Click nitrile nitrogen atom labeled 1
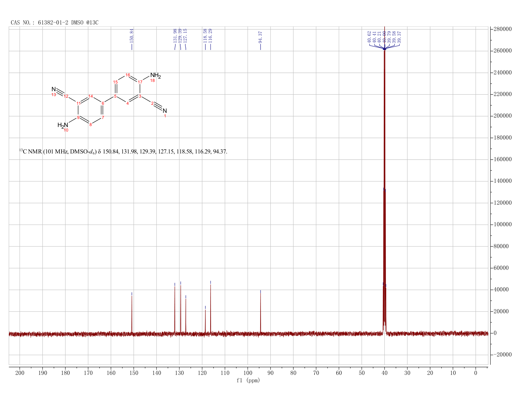Viewport: 532px width, 411px height. pyautogui.click(x=165, y=111)
